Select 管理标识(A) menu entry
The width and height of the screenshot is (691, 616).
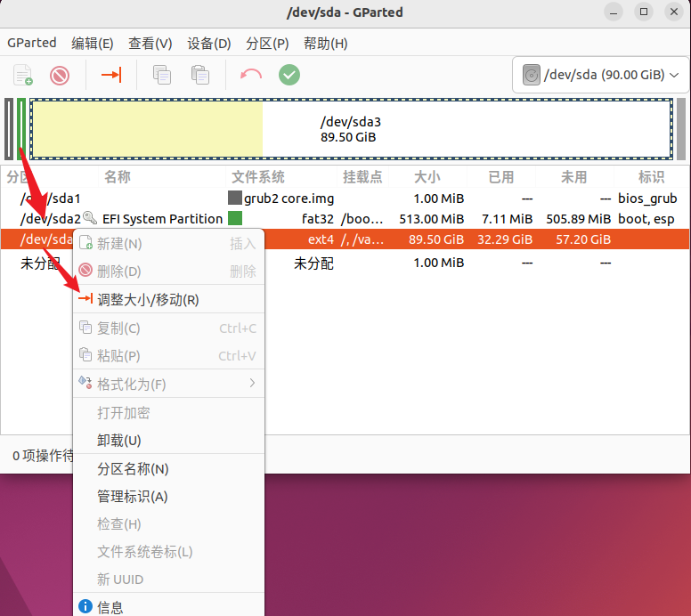coord(132,496)
